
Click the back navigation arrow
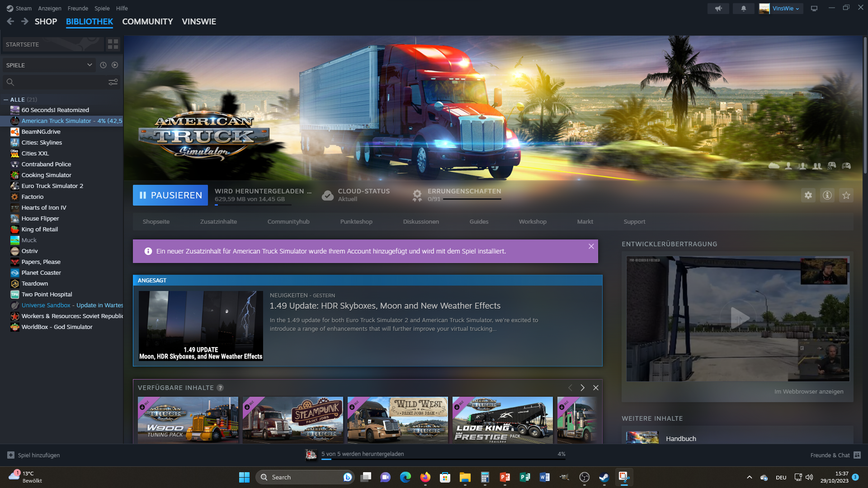tap(10, 21)
